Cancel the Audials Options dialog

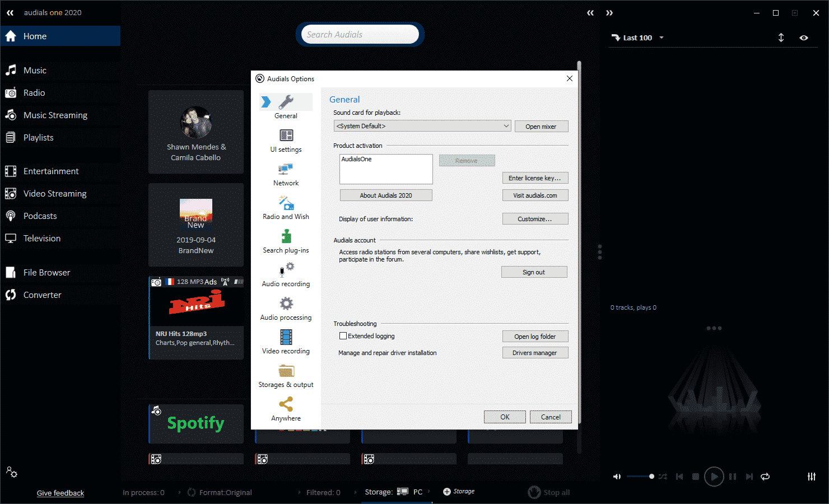(551, 417)
